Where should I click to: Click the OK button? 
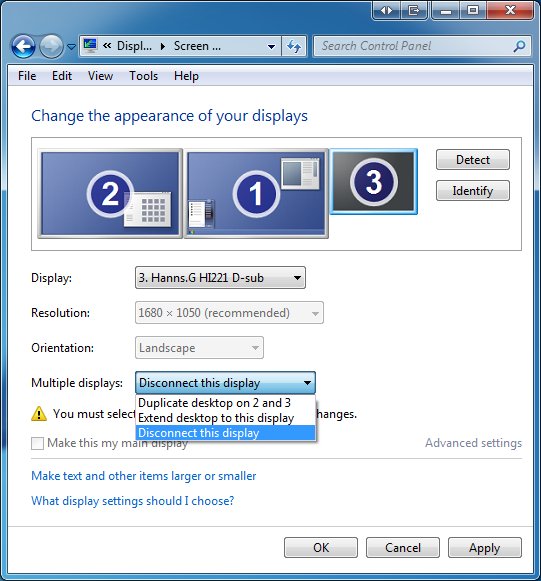(321, 548)
